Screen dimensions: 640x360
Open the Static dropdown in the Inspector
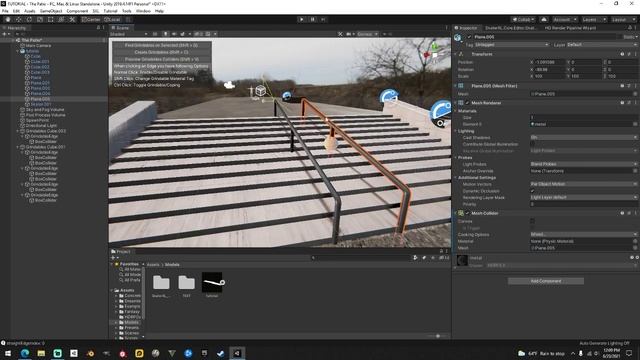point(630,37)
